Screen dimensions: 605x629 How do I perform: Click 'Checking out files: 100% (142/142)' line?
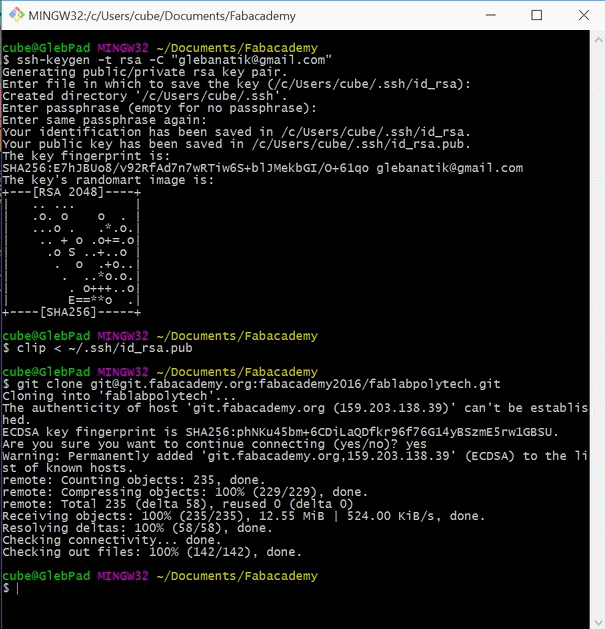click(152, 552)
